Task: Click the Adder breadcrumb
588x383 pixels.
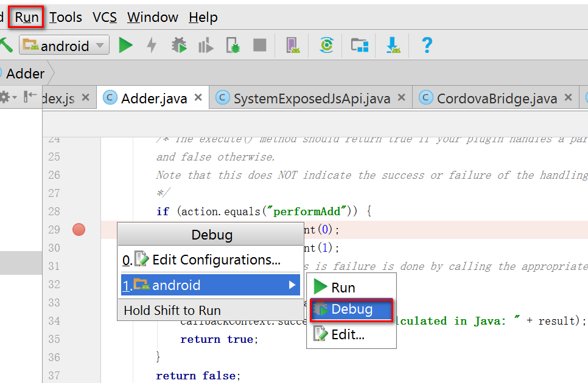Action: click(25, 74)
